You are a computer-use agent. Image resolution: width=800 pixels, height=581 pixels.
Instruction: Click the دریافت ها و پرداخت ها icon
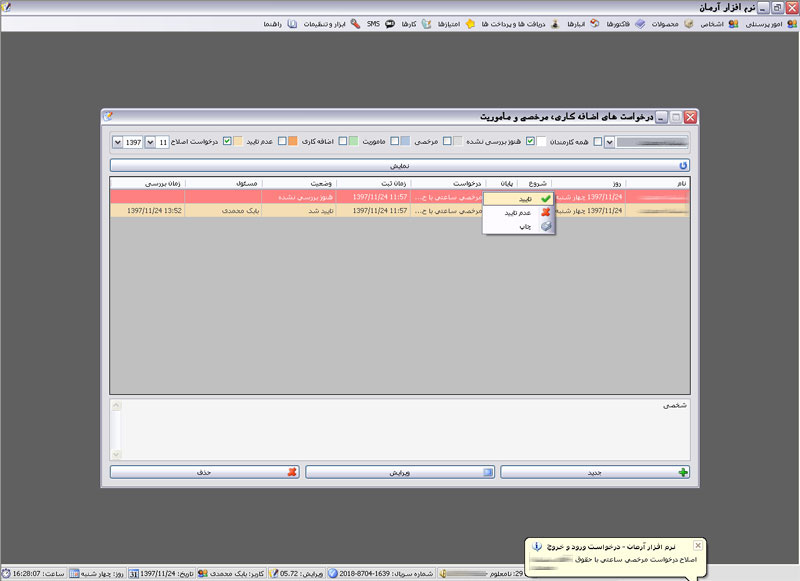[555, 24]
